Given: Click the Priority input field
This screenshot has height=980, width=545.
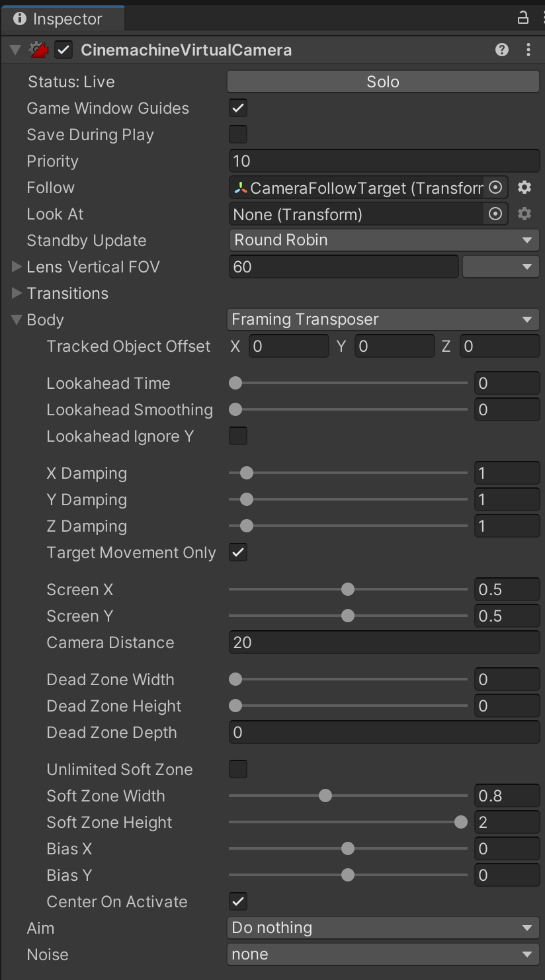Looking at the screenshot, I should click(x=384, y=161).
